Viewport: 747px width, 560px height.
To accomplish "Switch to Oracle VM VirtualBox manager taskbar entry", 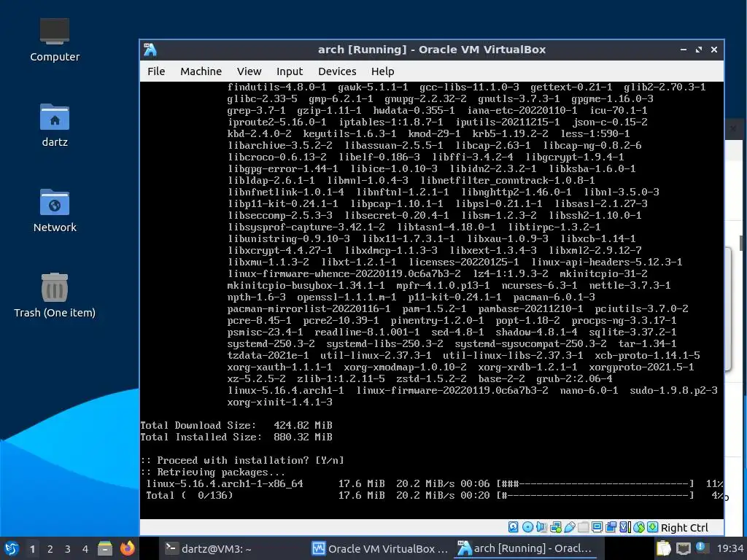I will coord(379,548).
